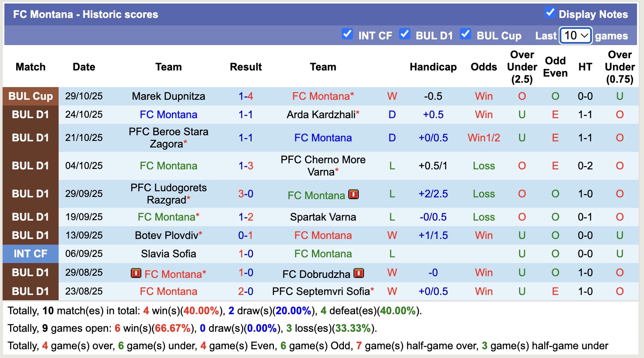This screenshot has height=358, width=644.
Task: Open PFC Ludogorets Razgrad team page
Action: 168,193
